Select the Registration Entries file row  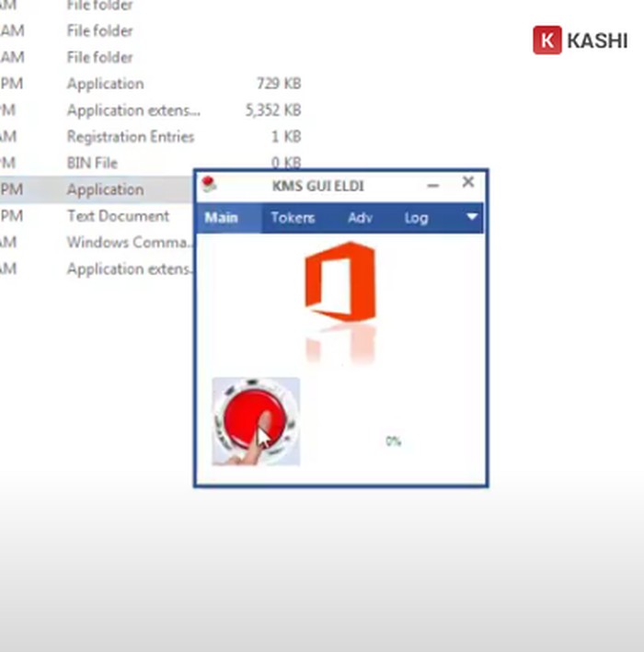point(151,137)
